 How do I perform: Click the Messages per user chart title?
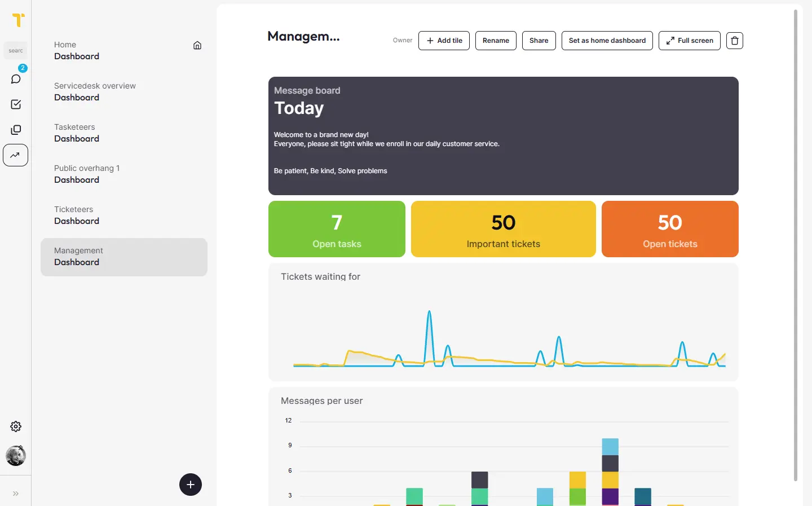322,401
